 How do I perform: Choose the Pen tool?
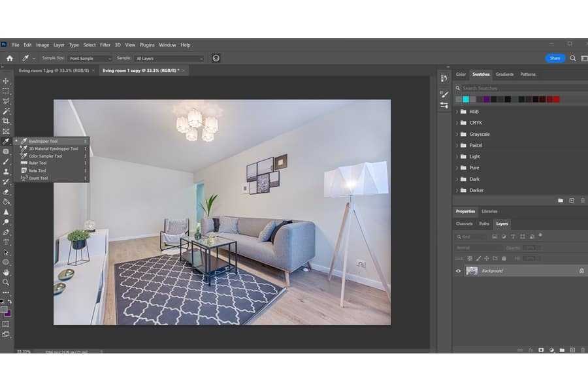[x=6, y=232]
